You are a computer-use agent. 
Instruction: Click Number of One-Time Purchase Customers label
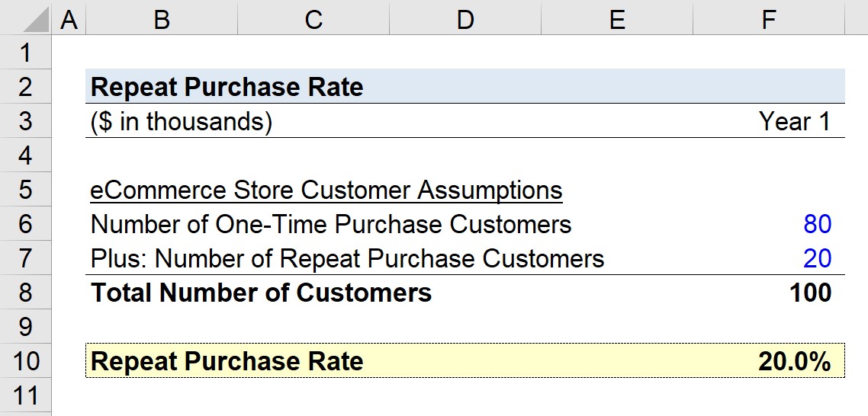(331, 224)
